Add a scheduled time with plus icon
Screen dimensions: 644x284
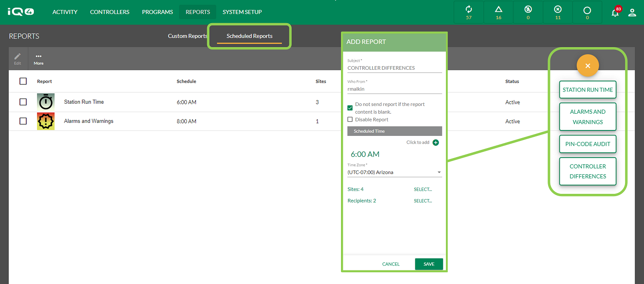click(x=436, y=142)
